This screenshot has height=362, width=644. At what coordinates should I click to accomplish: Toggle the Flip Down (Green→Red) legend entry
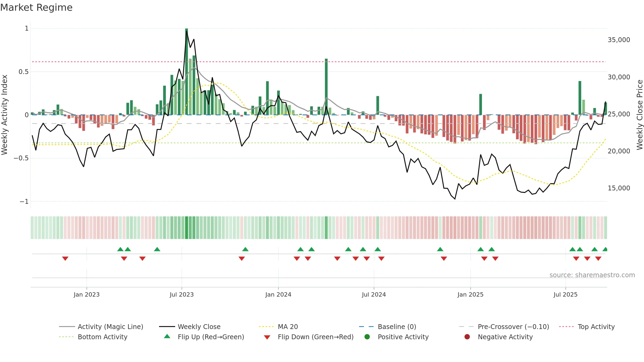[x=309, y=337]
